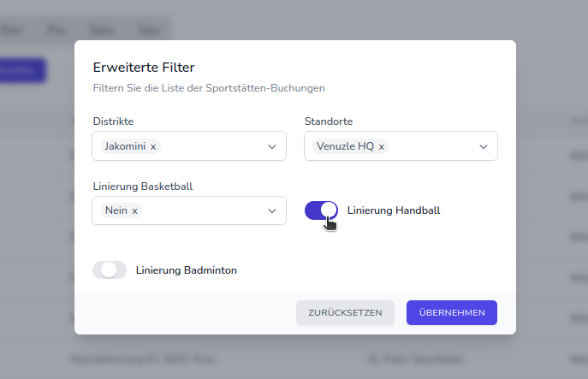588x379 pixels.
Task: Enable the Linierung Badminton switch
Action: (109, 270)
